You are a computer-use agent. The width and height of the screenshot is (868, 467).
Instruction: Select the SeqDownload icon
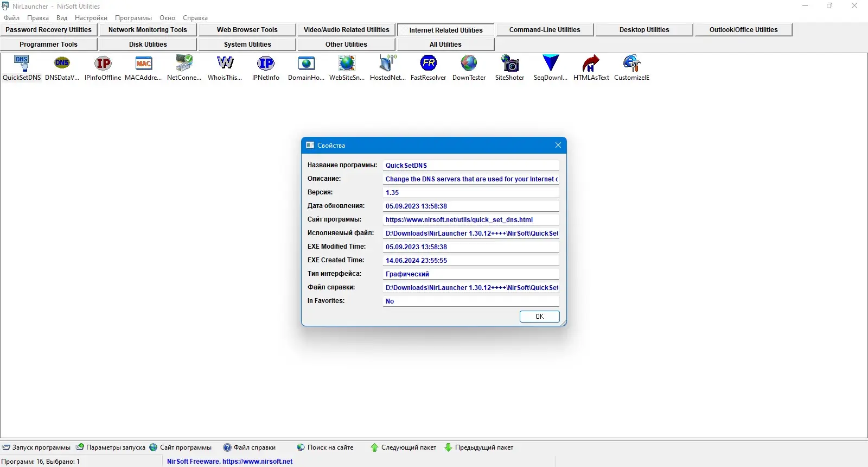[x=551, y=64]
